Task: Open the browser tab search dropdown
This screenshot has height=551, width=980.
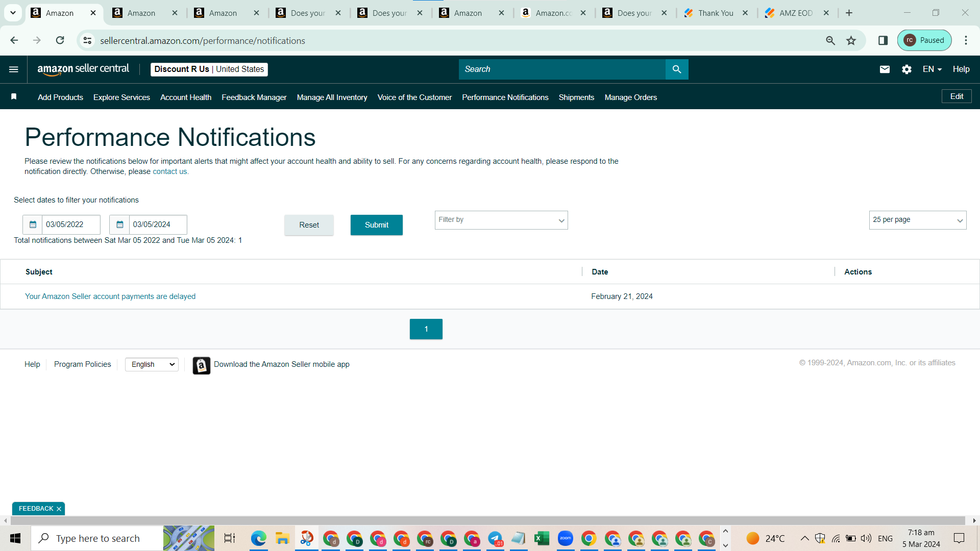Action: click(13, 13)
